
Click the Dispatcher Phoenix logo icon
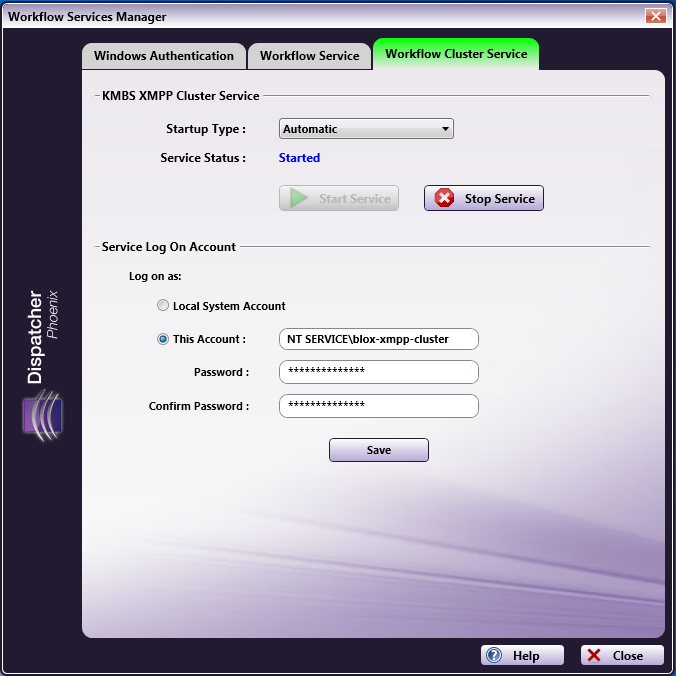43,416
